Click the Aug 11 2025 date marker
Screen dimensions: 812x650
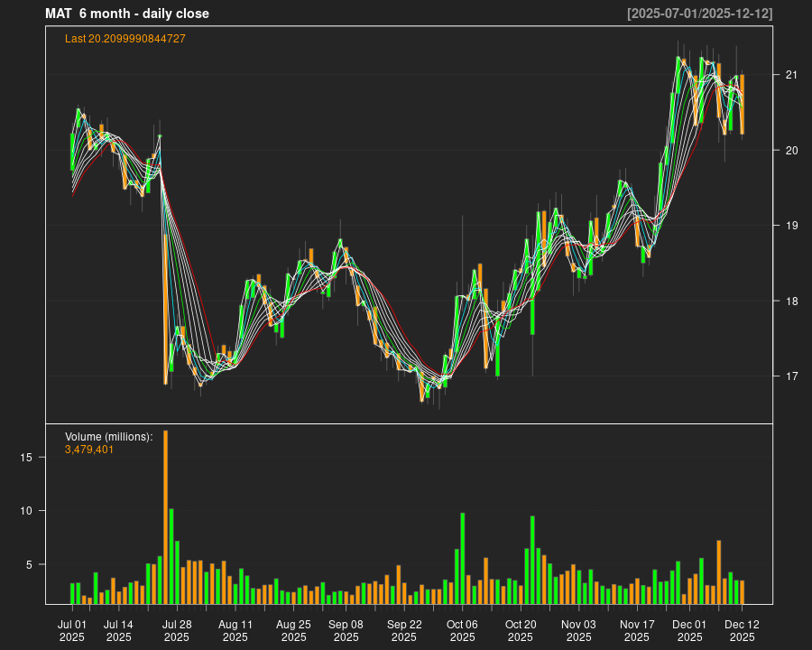coord(235,630)
